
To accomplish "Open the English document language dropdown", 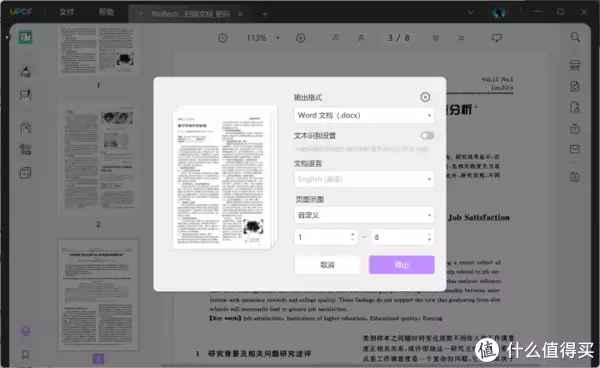I will tap(364, 179).
